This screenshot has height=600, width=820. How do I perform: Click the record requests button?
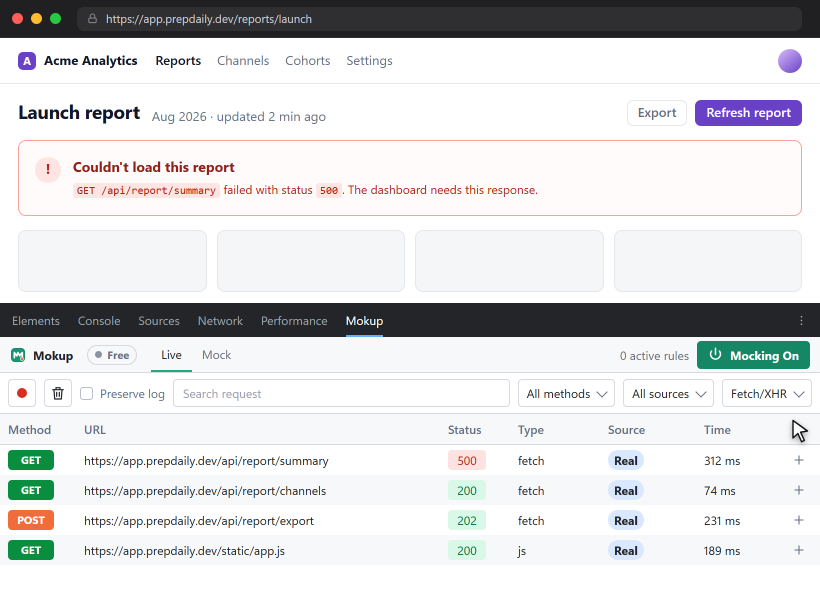point(22,393)
